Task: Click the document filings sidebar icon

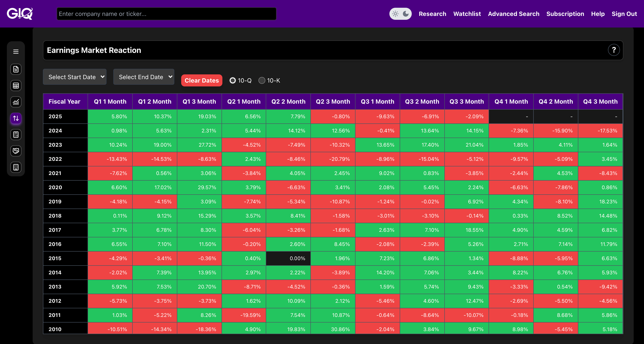Action: point(16,69)
